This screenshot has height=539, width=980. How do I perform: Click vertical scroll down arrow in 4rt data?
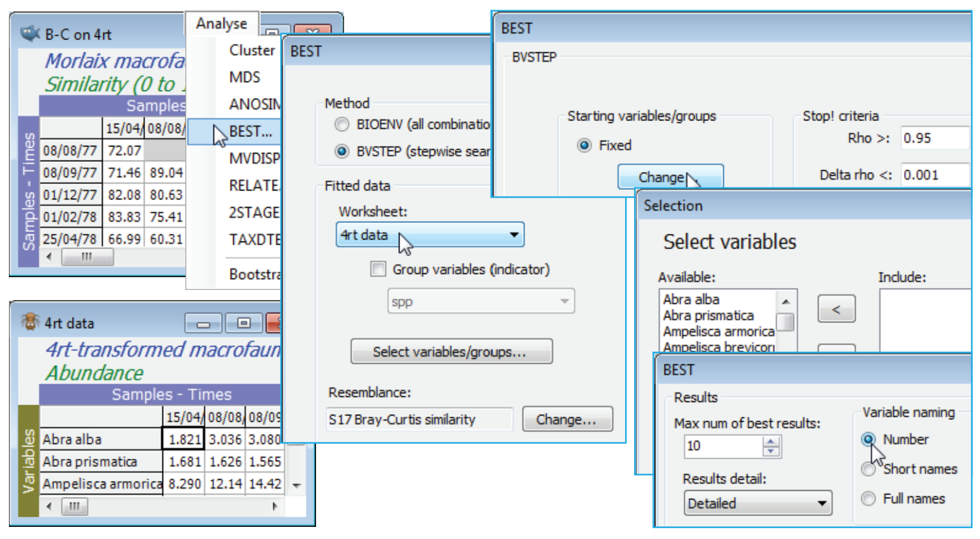(296, 485)
